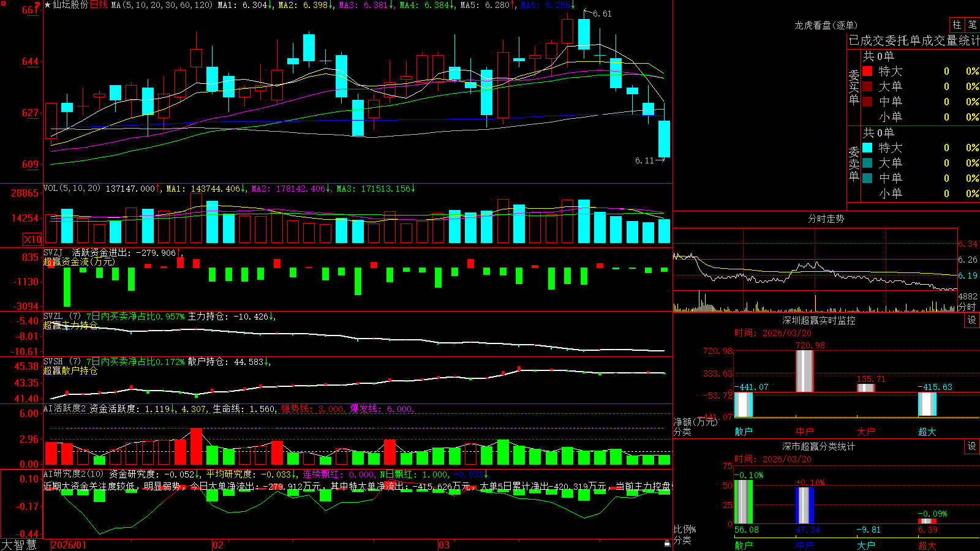
Task: Click the MA(5,10,20,30,60,120) parameters label
Action: pos(162,5)
